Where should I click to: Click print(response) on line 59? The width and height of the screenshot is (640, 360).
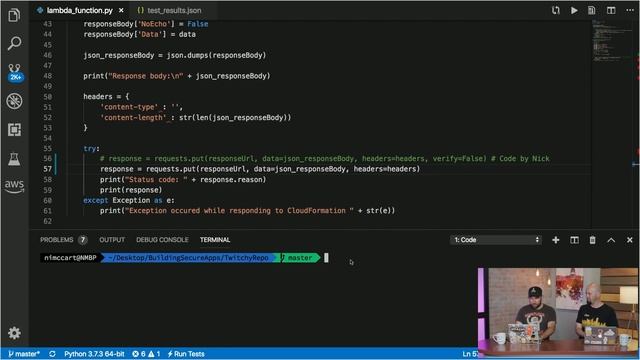point(131,190)
